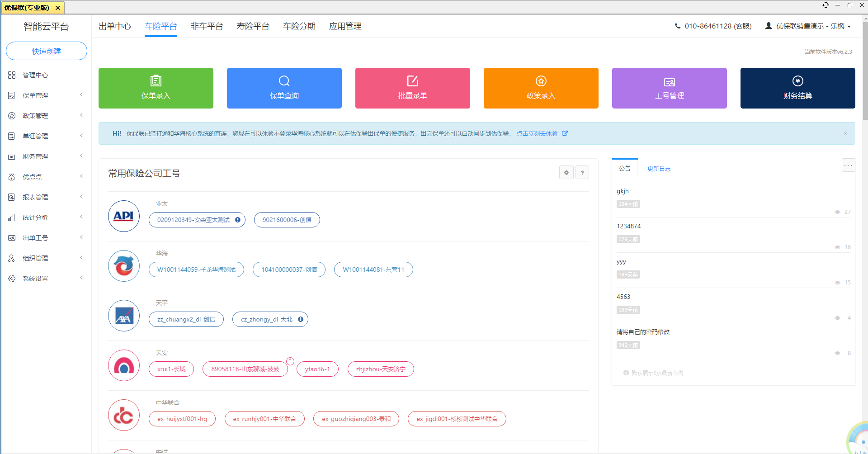
Task: Expand the 单证管理 chevron
Action: coord(81,136)
